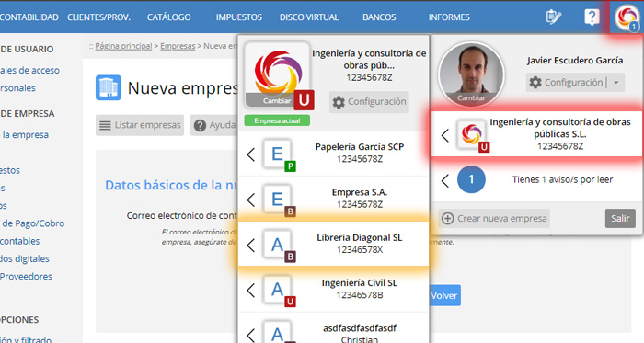Open the DISCO VIRTUAL menu
644x343 pixels.
[309, 17]
